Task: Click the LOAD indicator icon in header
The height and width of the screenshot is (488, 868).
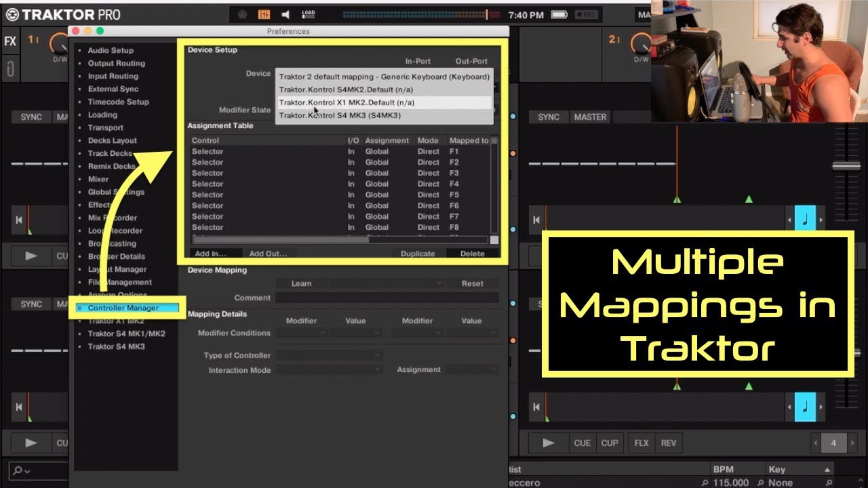Action: (x=308, y=14)
